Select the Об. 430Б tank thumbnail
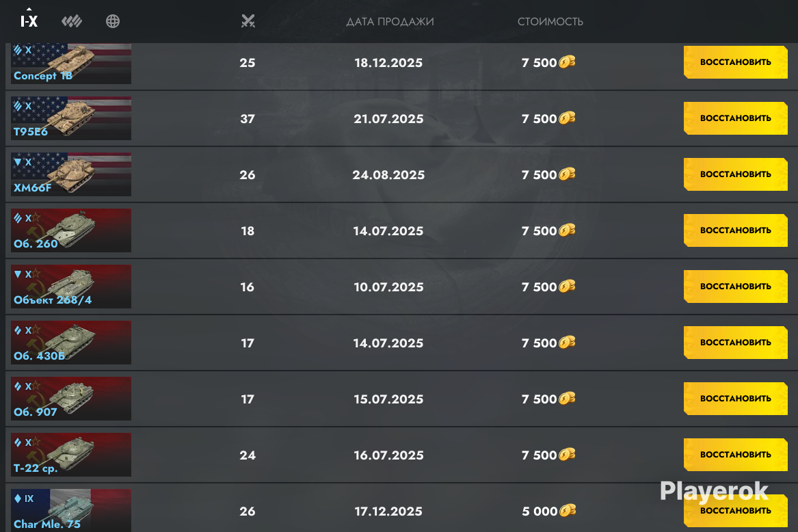 click(x=71, y=342)
